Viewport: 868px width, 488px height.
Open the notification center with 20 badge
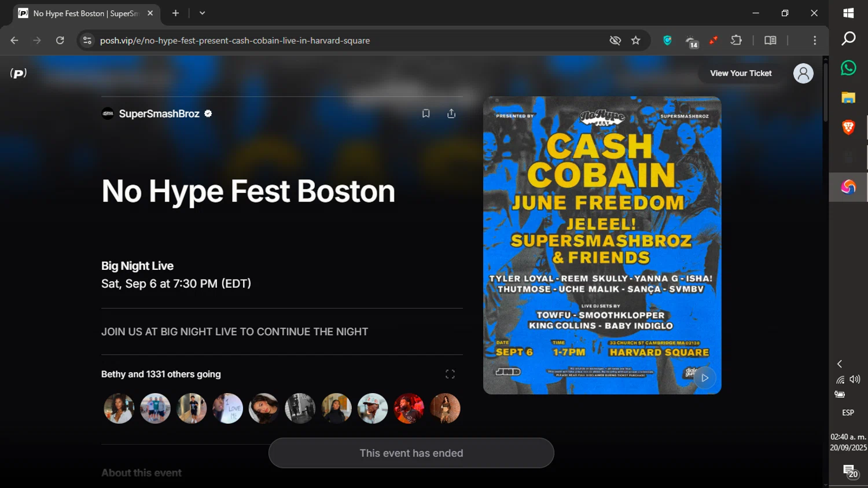[849, 471]
